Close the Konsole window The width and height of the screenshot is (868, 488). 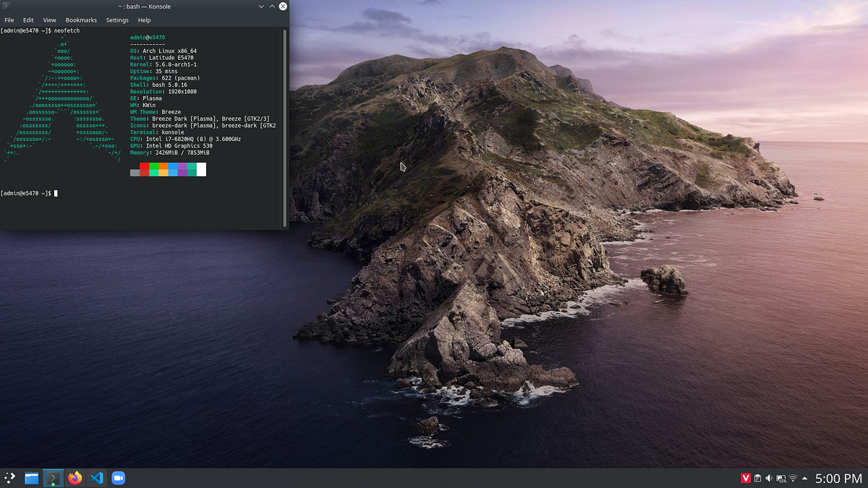(x=283, y=6)
